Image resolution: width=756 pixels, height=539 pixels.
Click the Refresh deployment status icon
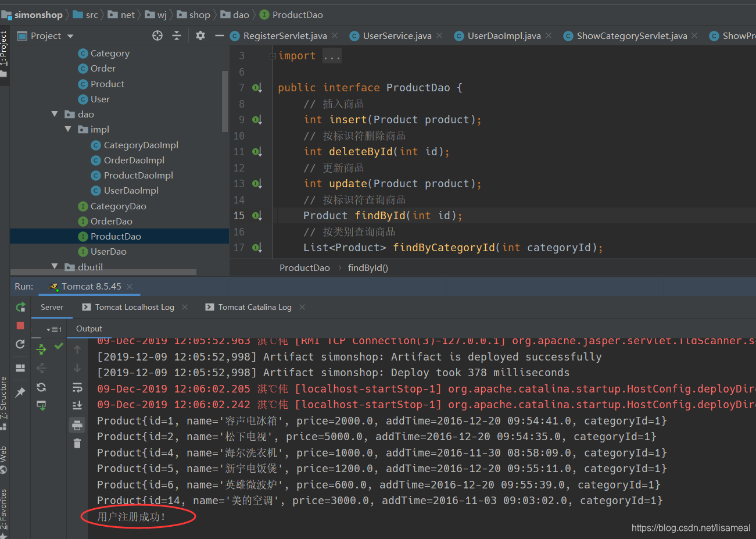41,387
